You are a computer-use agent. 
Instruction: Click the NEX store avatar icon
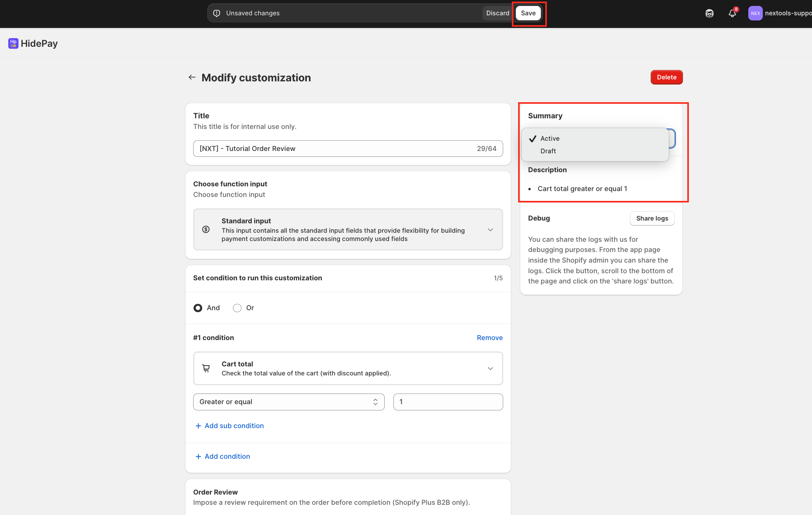point(755,13)
